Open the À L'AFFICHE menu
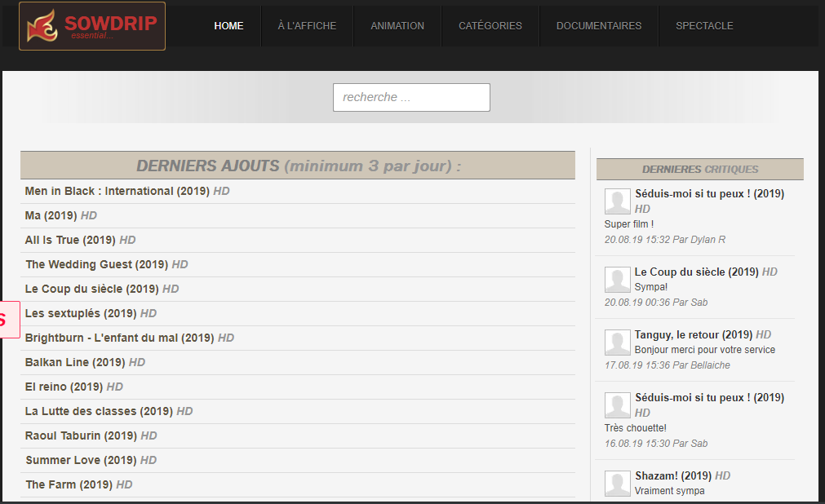The height and width of the screenshot is (504, 825). [308, 26]
